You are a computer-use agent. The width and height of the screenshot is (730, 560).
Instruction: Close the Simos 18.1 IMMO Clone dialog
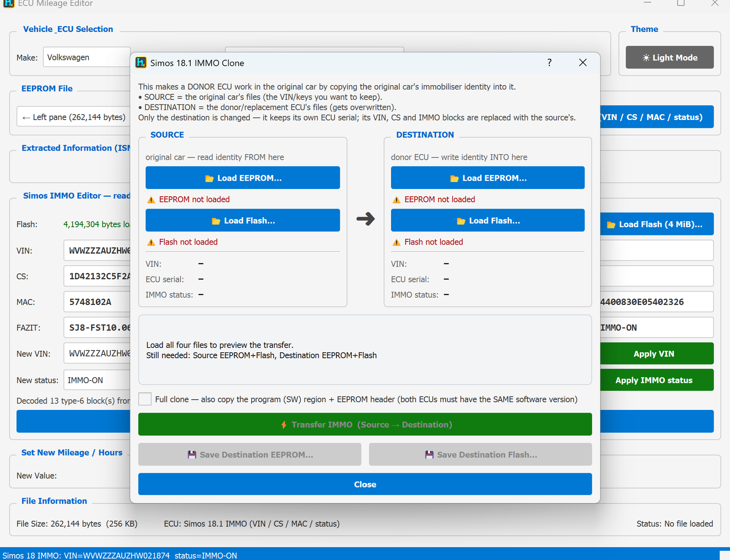[x=583, y=63]
